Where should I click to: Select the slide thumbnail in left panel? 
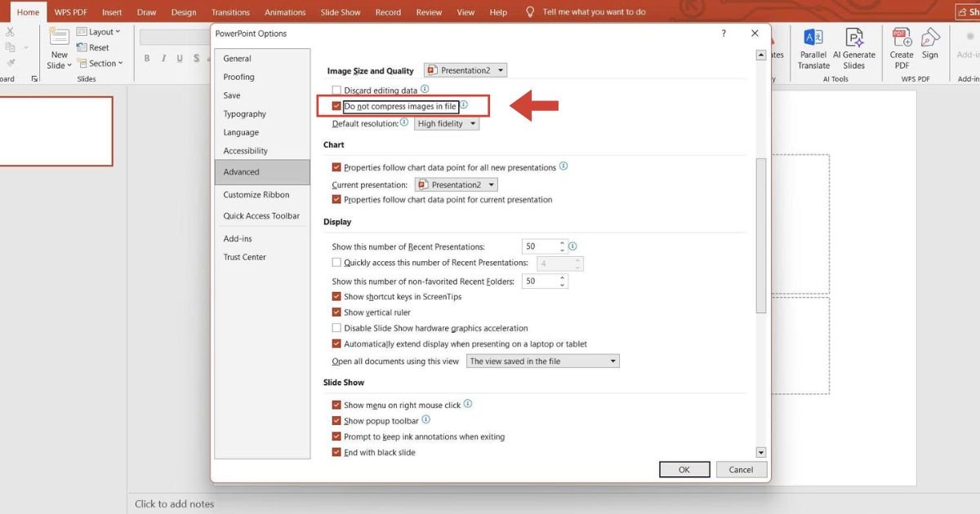pos(56,131)
